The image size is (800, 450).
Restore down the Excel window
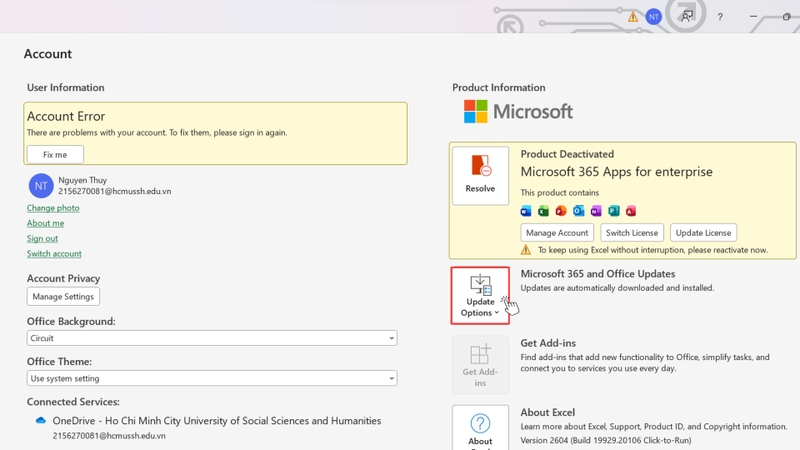coord(786,17)
